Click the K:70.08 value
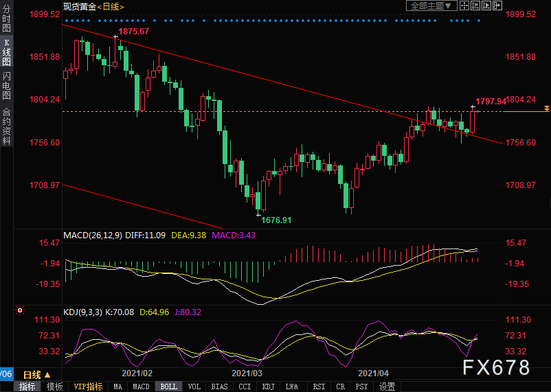This screenshot has width=551, height=392. pyautogui.click(x=120, y=312)
